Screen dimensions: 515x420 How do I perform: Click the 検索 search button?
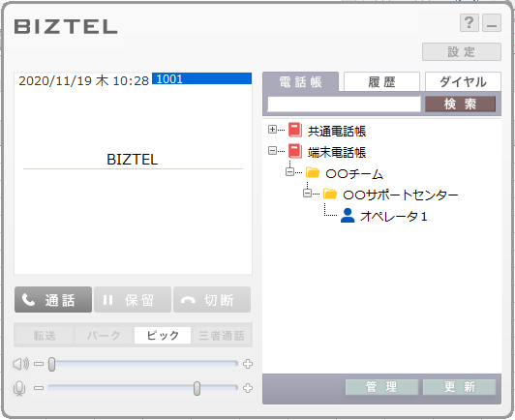click(460, 105)
